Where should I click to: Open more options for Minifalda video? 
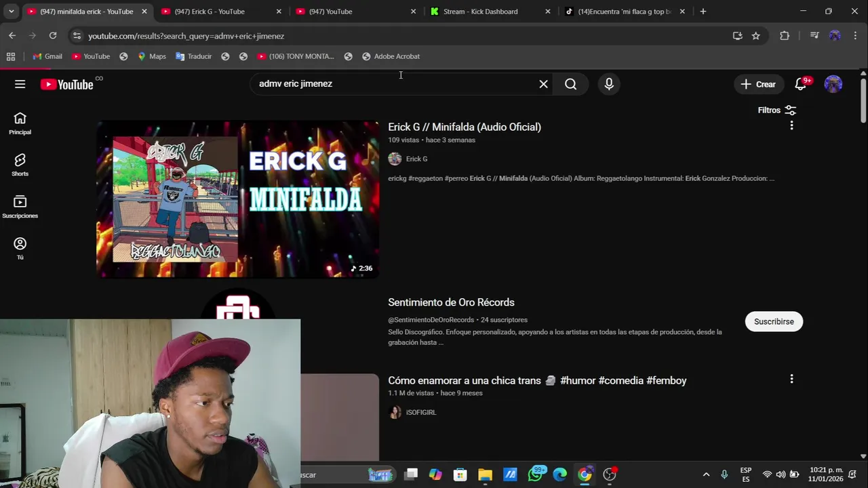click(791, 125)
